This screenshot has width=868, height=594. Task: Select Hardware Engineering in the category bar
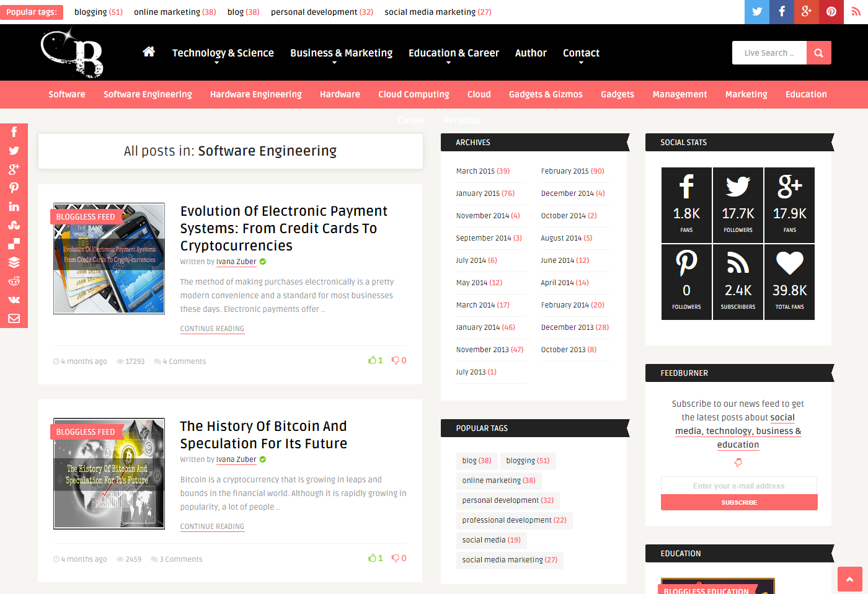255,94
